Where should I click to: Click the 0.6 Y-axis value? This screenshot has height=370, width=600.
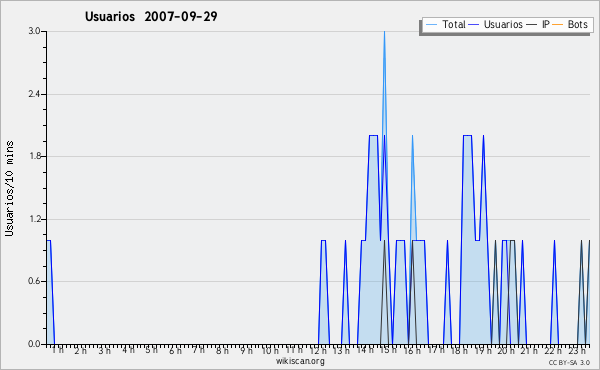(x=35, y=281)
